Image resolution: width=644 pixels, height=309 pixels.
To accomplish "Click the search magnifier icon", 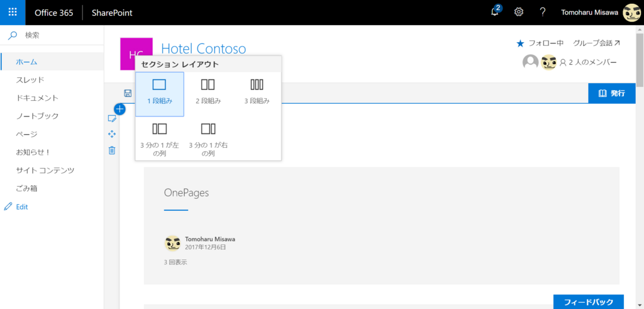I will point(13,36).
